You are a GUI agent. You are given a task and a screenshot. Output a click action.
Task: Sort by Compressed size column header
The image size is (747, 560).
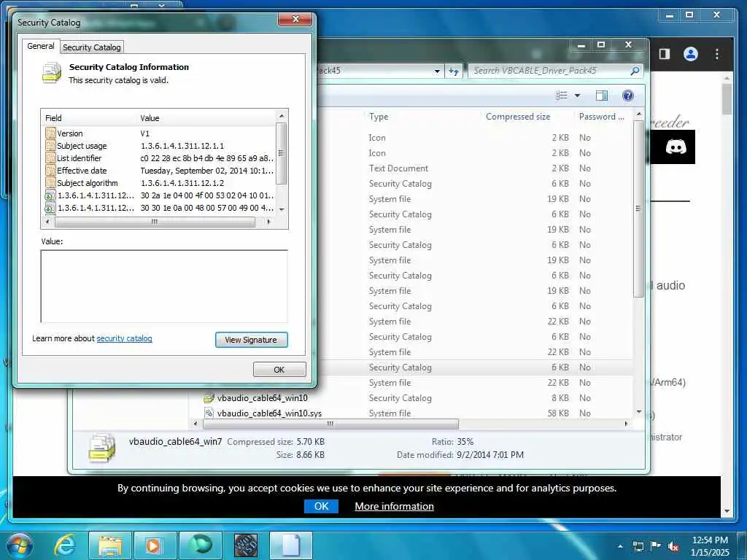point(518,117)
